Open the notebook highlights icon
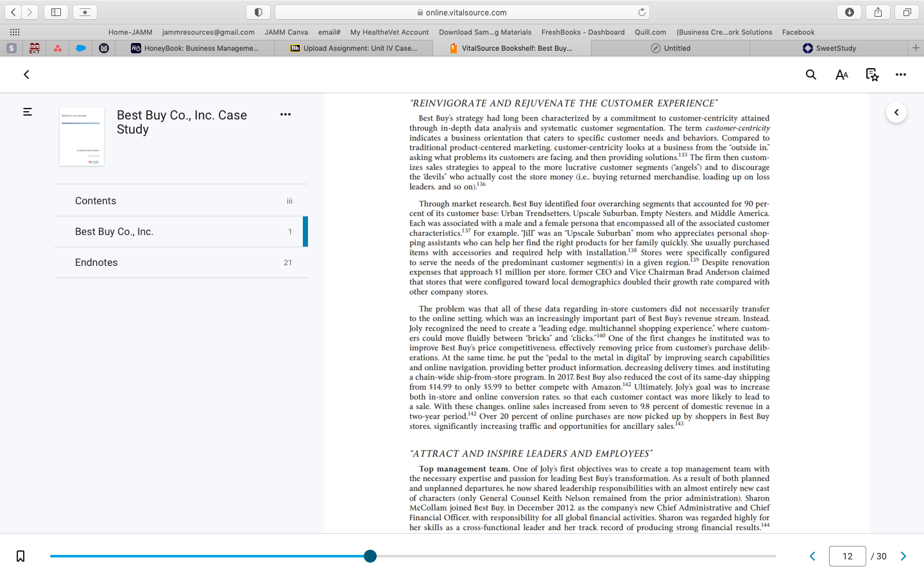924x578 pixels. [872, 75]
